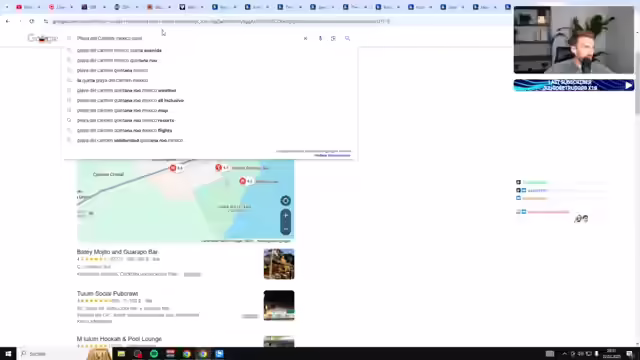Zoom out on the map with minus
640x360 pixels.
(286, 229)
